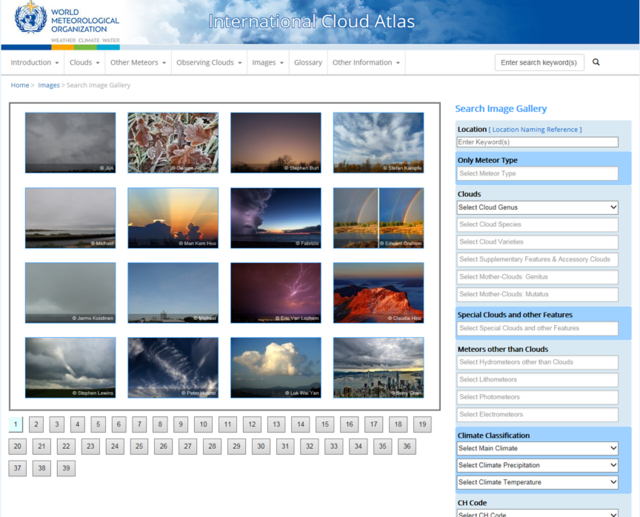Open the Eric Van Lochem lightning thumbnail
The height and width of the screenshot is (517, 640).
point(276,293)
